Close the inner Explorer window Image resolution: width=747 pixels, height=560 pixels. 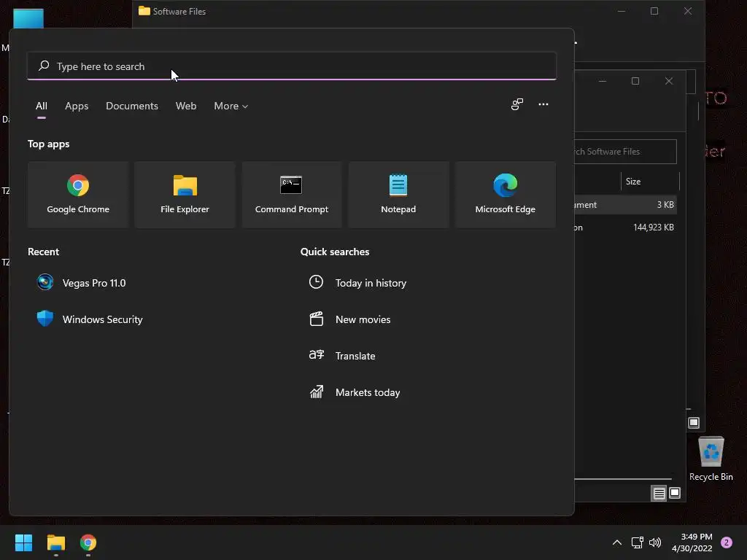click(669, 81)
